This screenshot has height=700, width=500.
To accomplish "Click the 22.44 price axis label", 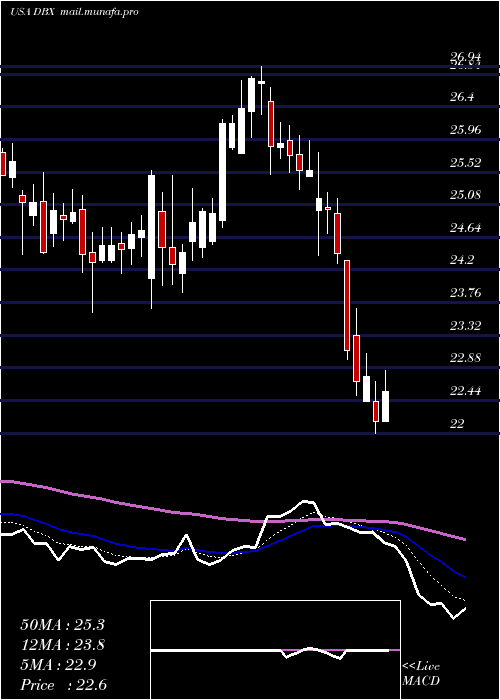I will click(466, 391).
